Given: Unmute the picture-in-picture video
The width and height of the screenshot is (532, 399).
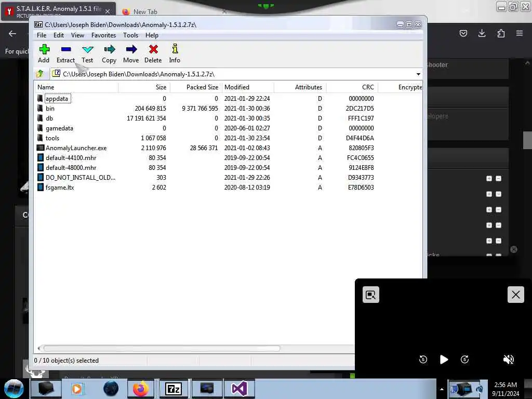Looking at the screenshot, I should pos(508,360).
